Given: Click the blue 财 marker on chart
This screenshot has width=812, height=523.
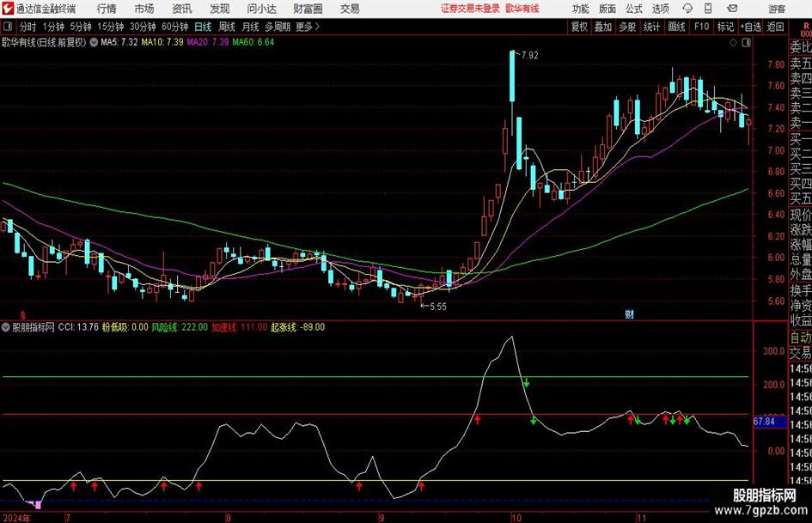Looking at the screenshot, I should coord(629,313).
